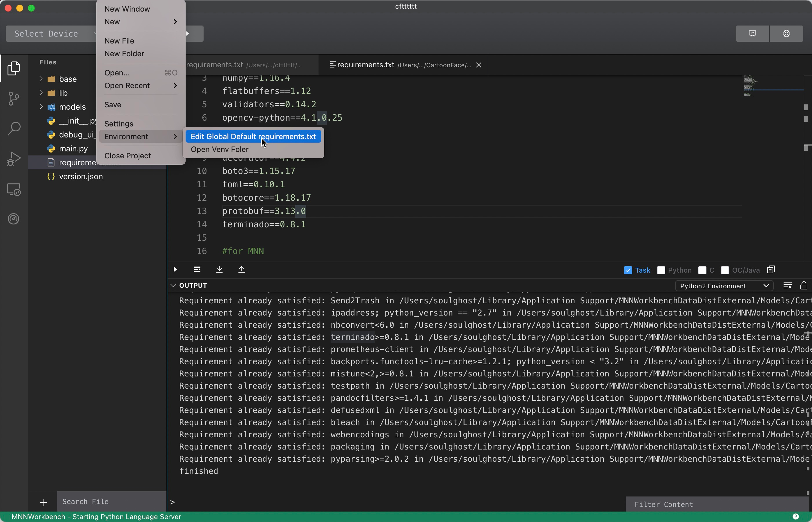Click the settings gear in top toolbar

click(x=786, y=34)
